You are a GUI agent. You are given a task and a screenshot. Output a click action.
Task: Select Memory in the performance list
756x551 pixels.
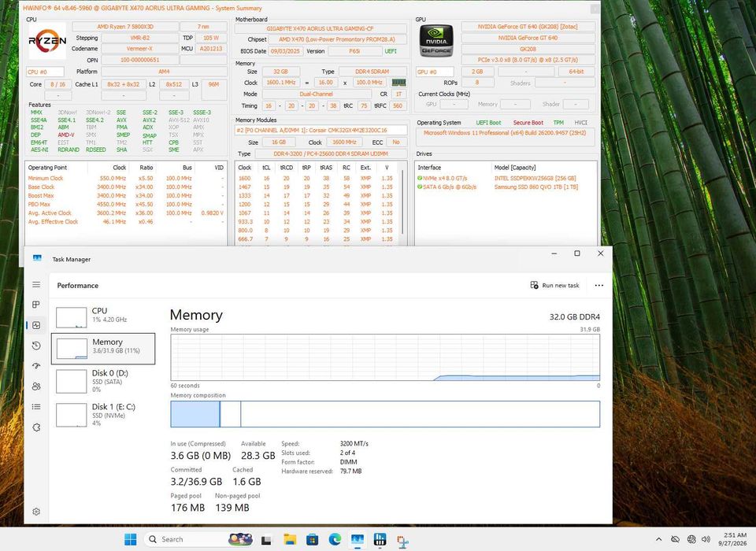pos(103,348)
